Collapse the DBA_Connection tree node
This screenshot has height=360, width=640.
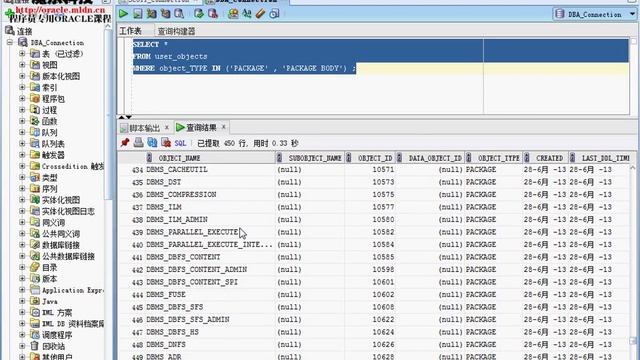[x=10, y=42]
